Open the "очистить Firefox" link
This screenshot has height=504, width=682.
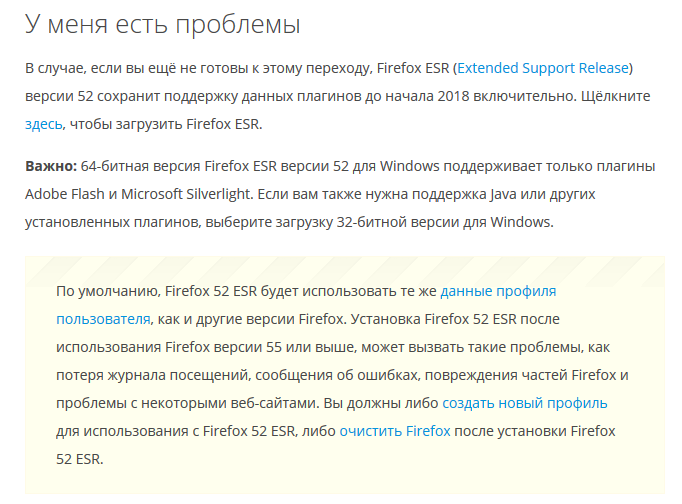(x=395, y=431)
